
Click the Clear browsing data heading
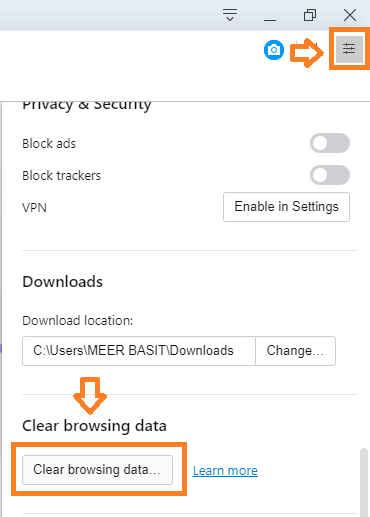94,426
